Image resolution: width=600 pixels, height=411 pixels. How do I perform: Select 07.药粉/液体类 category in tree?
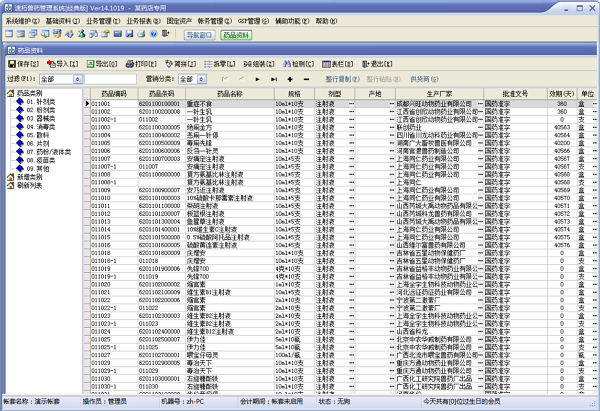44,152
